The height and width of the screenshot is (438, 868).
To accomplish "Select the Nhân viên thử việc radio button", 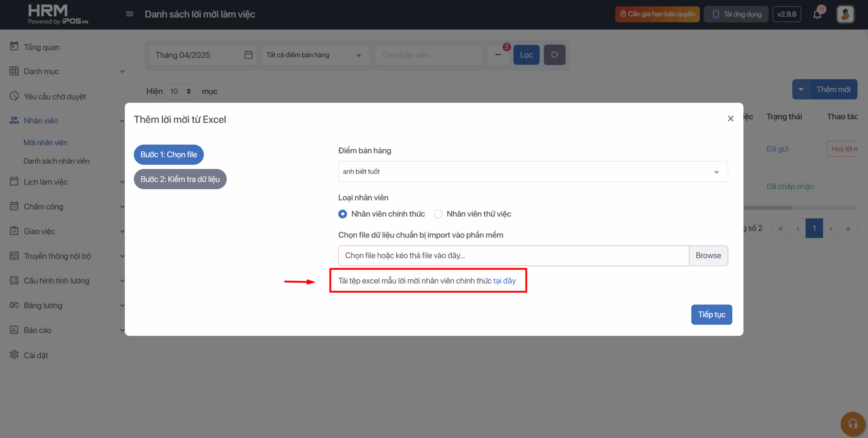I will click(x=438, y=214).
